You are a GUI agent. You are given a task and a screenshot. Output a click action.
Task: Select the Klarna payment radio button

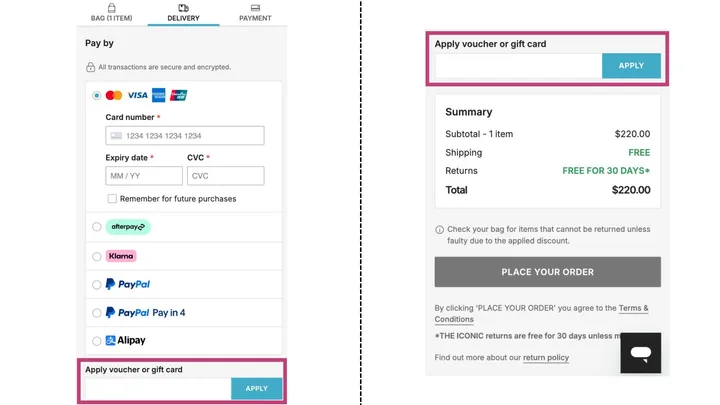tap(96, 256)
